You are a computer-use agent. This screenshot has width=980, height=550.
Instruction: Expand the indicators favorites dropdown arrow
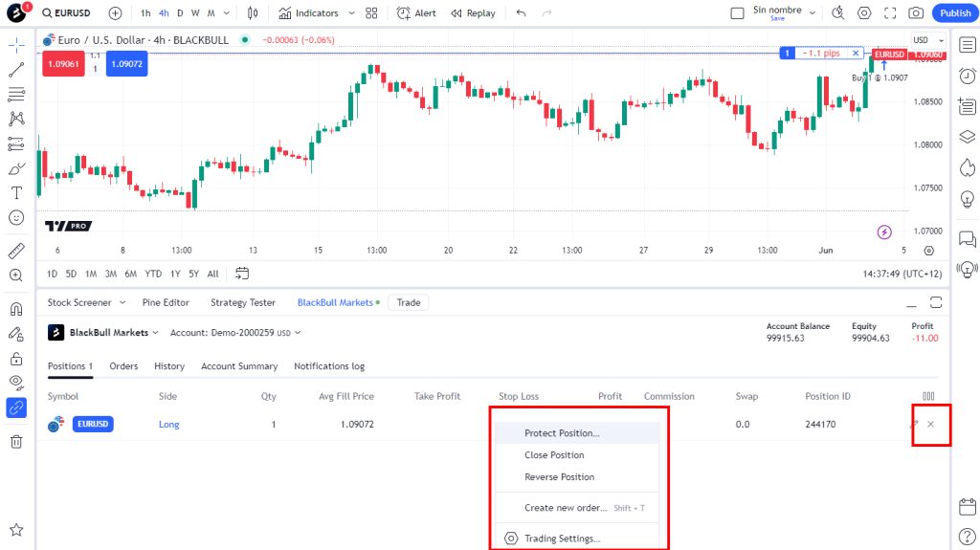click(351, 13)
